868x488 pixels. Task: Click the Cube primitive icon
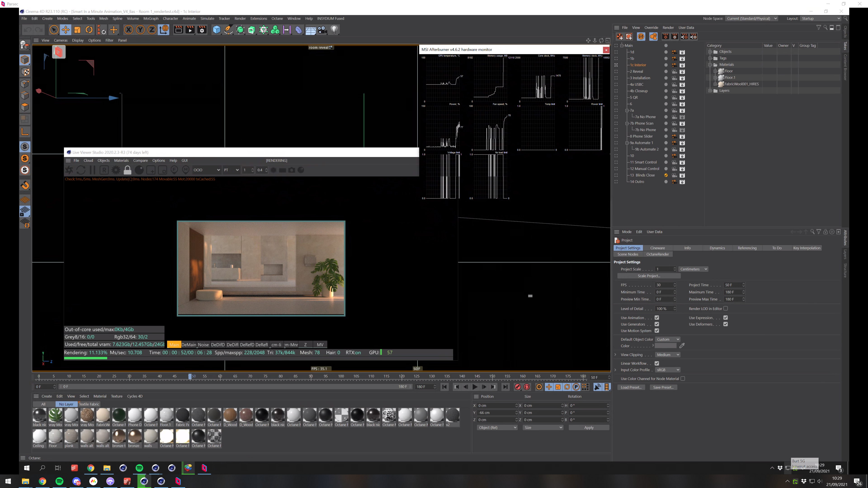point(216,30)
